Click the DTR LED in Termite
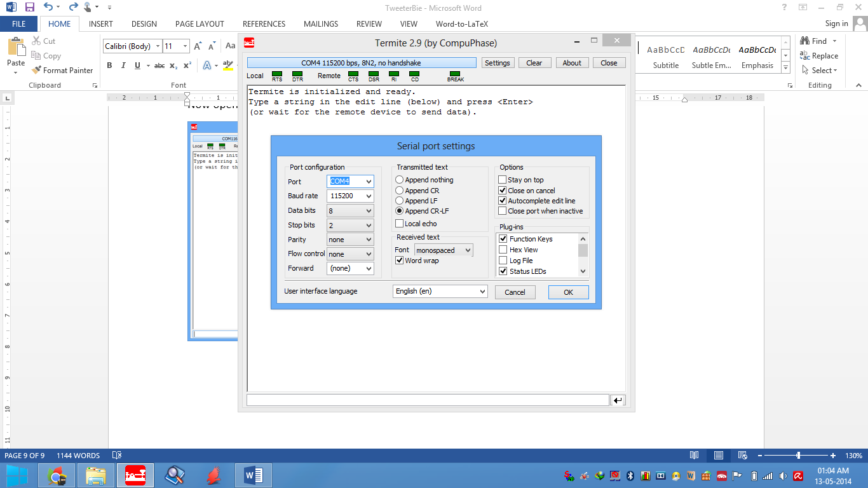The width and height of the screenshot is (868, 488). pyautogui.click(x=297, y=74)
